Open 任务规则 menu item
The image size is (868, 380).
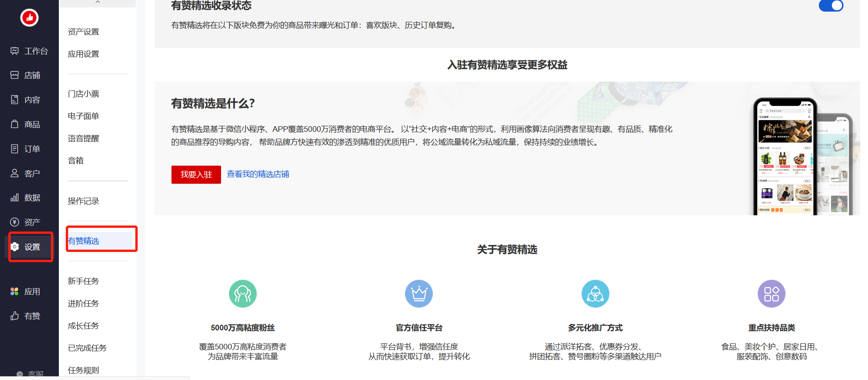(x=83, y=370)
